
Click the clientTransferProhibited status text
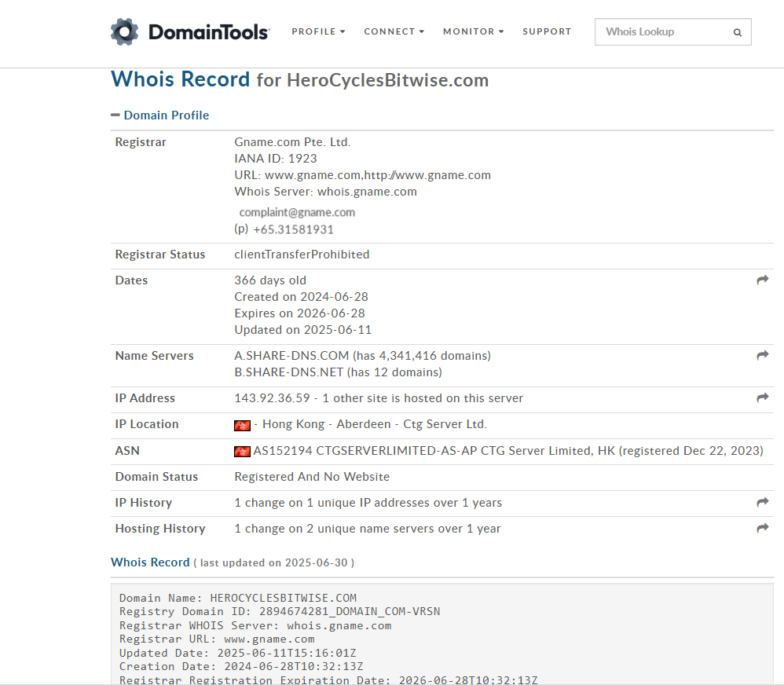pyautogui.click(x=302, y=254)
